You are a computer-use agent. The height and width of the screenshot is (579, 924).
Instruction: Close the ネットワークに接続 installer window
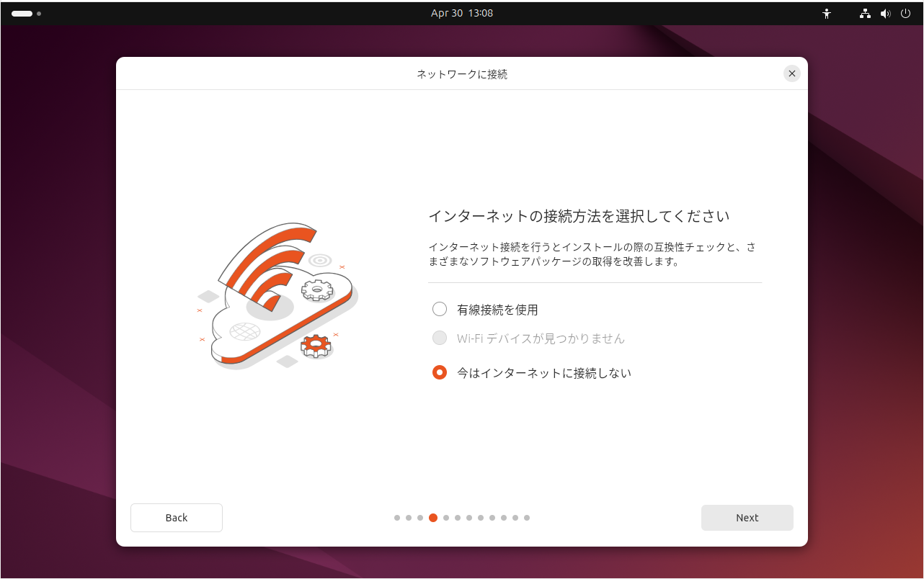point(792,73)
